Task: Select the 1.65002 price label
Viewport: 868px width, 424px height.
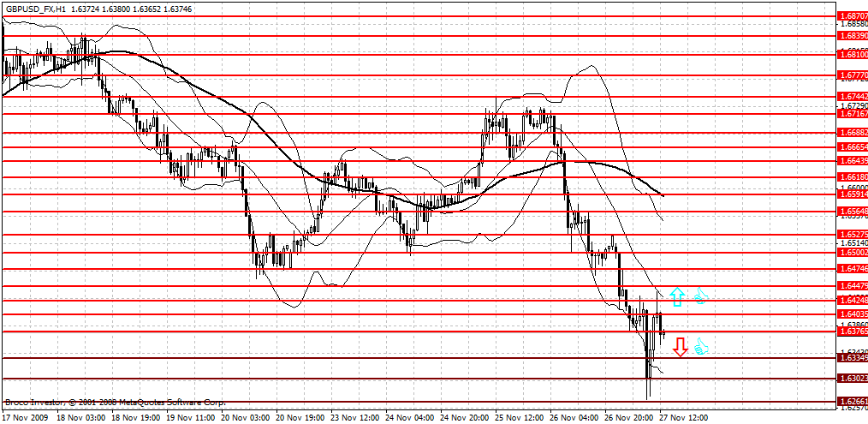Action: (853, 253)
